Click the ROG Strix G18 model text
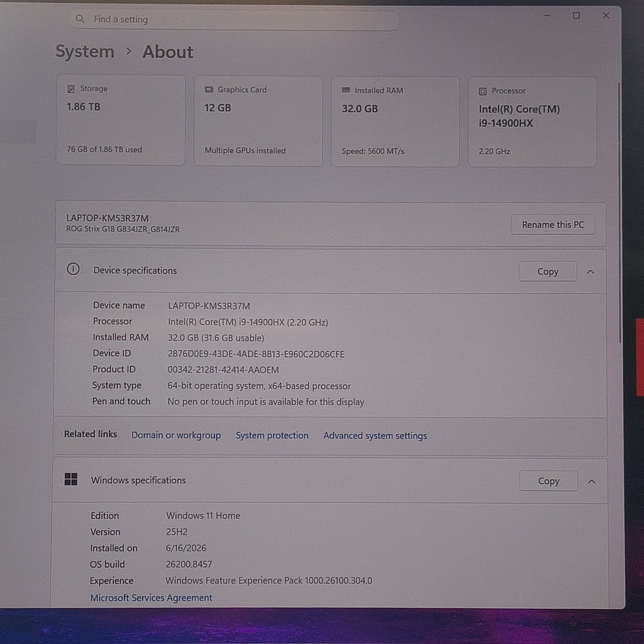The image size is (644, 644). pos(123,229)
